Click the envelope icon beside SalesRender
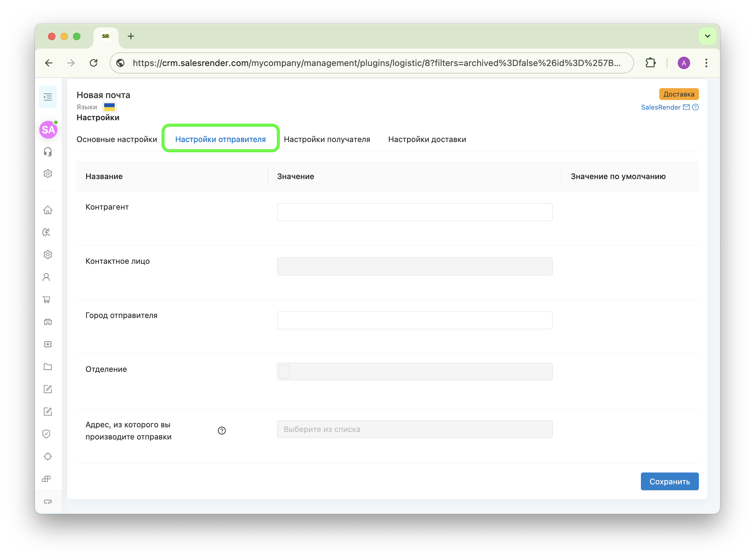 coord(686,107)
